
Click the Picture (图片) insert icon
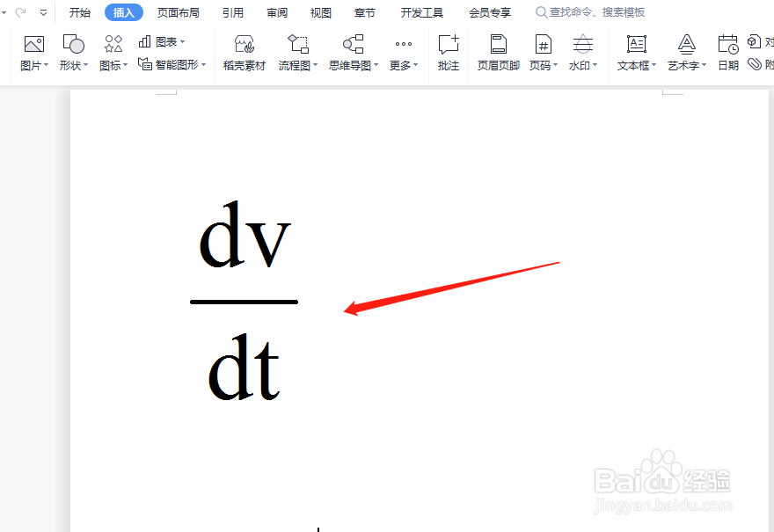pyautogui.click(x=34, y=45)
